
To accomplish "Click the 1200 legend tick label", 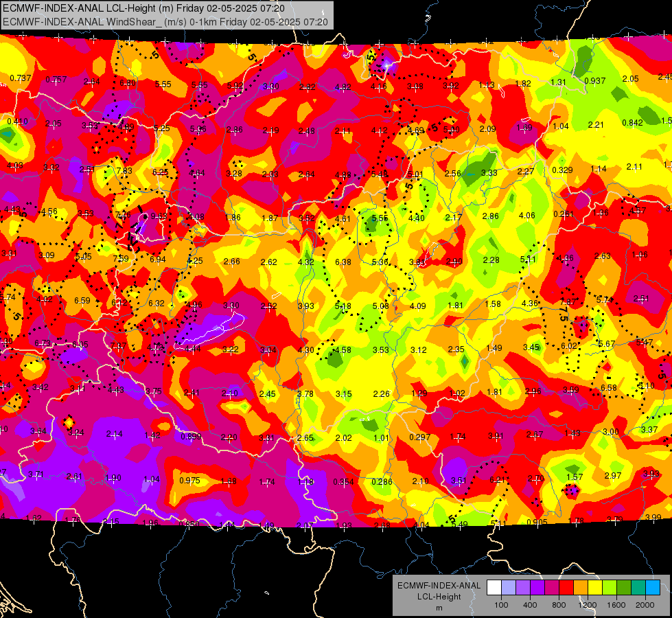I will [x=587, y=605].
